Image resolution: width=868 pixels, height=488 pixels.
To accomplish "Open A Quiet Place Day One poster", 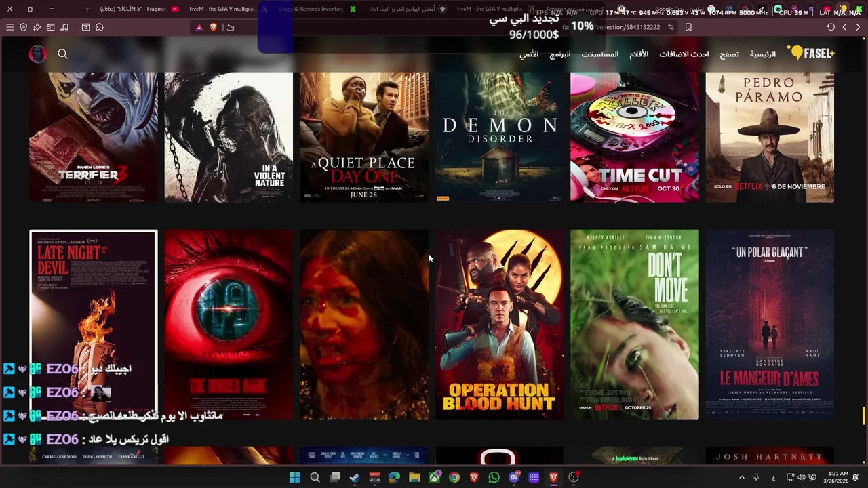I will coord(364,137).
